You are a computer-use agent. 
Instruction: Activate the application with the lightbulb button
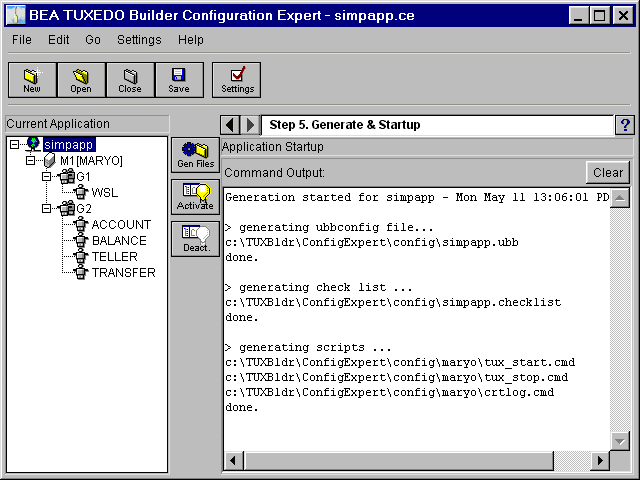(x=196, y=197)
